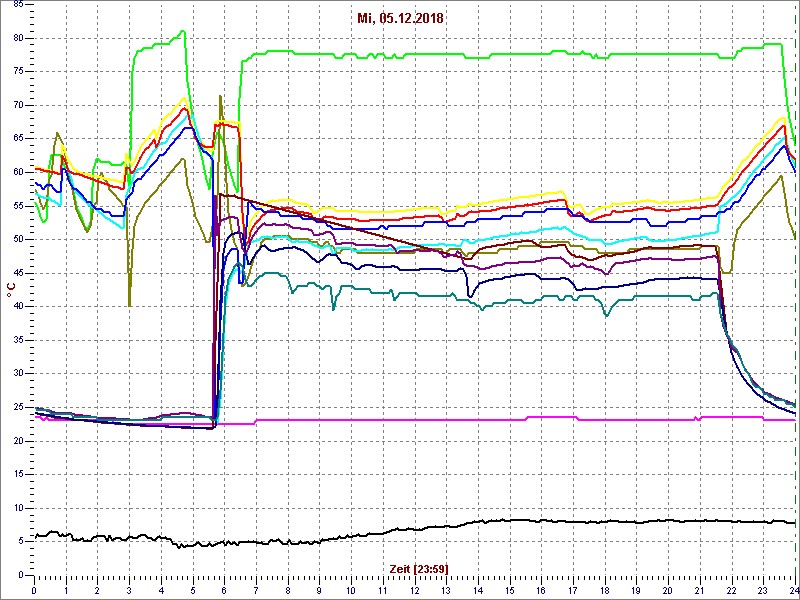The width and height of the screenshot is (800, 600).
Task: Click hour 16 label on time axis
Action: pos(542,590)
